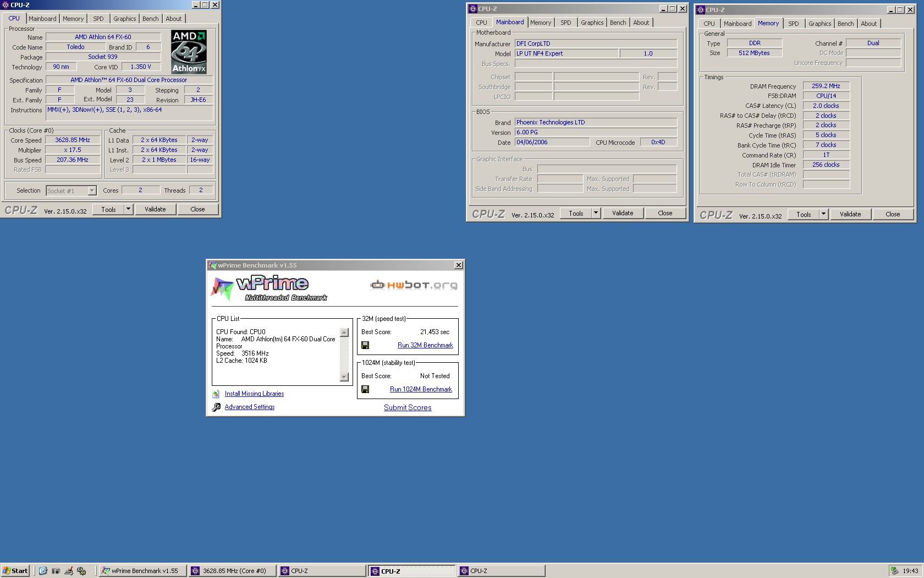Viewport: 924px width, 578px height.
Task: Open the camera quick launch icon
Action: click(x=56, y=571)
